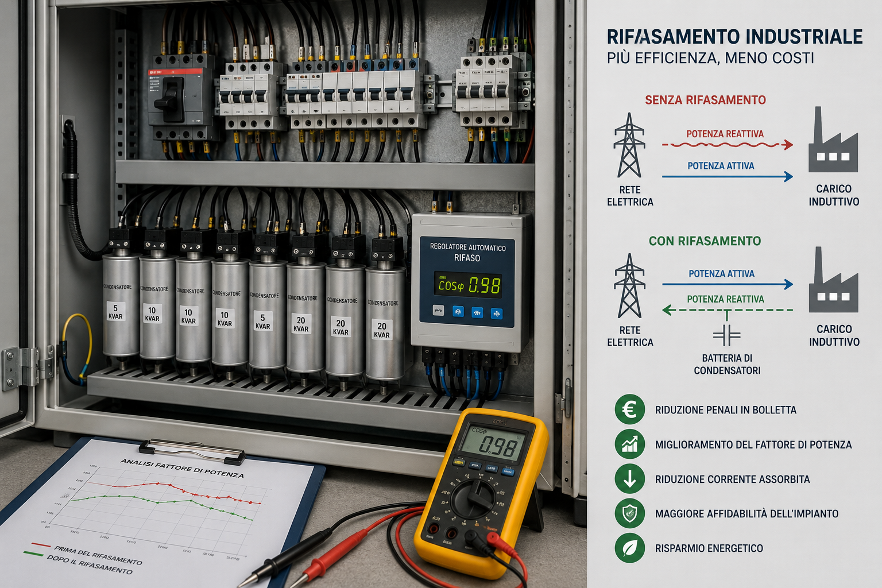This screenshot has height=588, width=882.
Task: Click the "RIFASO" text on the regulator
Action: [467, 258]
